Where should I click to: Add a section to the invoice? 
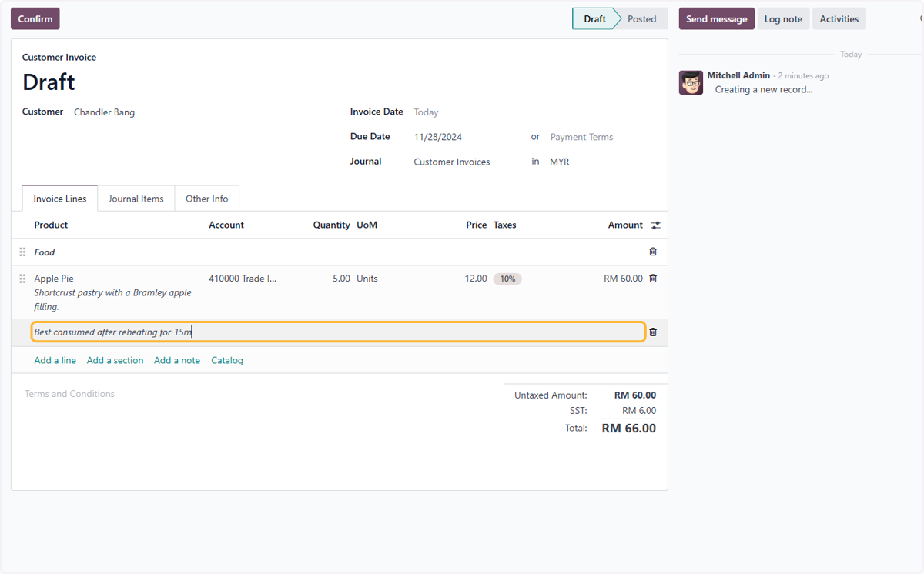click(x=115, y=360)
